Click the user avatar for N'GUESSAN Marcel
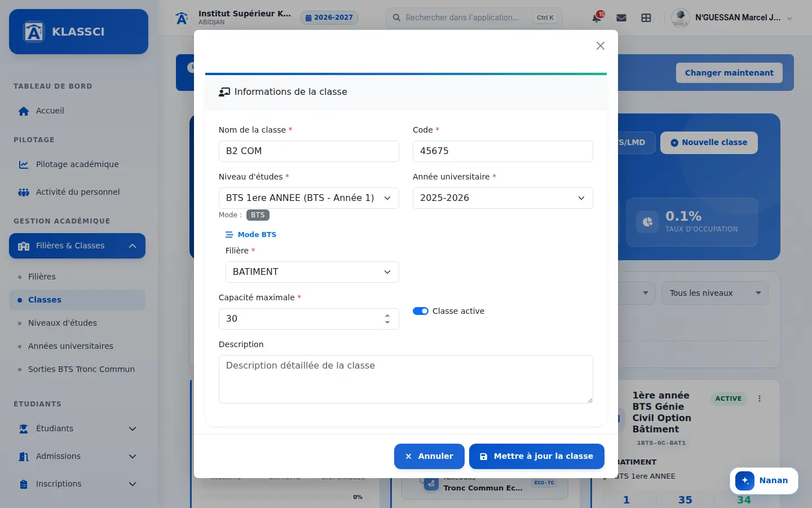This screenshot has width=812, height=508. (681, 18)
